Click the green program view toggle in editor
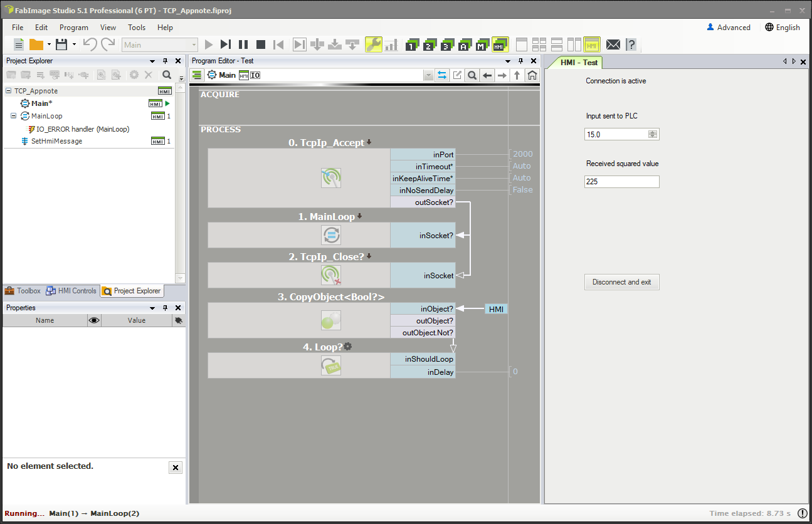 click(197, 75)
